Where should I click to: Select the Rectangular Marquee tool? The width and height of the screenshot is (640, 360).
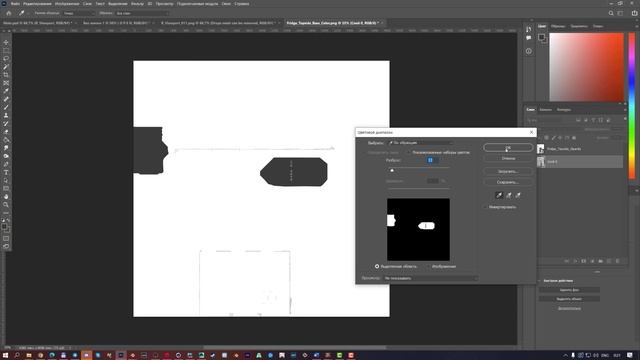click(x=6, y=51)
